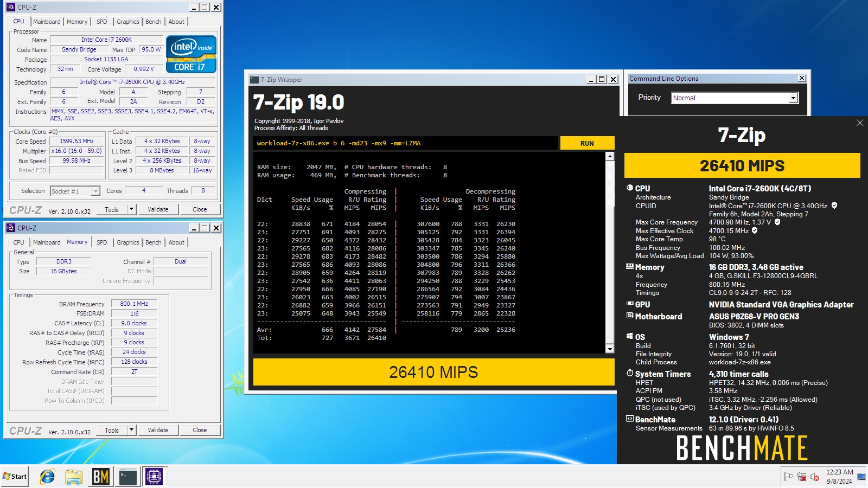Click the Name field Intel Core i7 2600K
The height and width of the screenshot is (488, 868).
106,40
